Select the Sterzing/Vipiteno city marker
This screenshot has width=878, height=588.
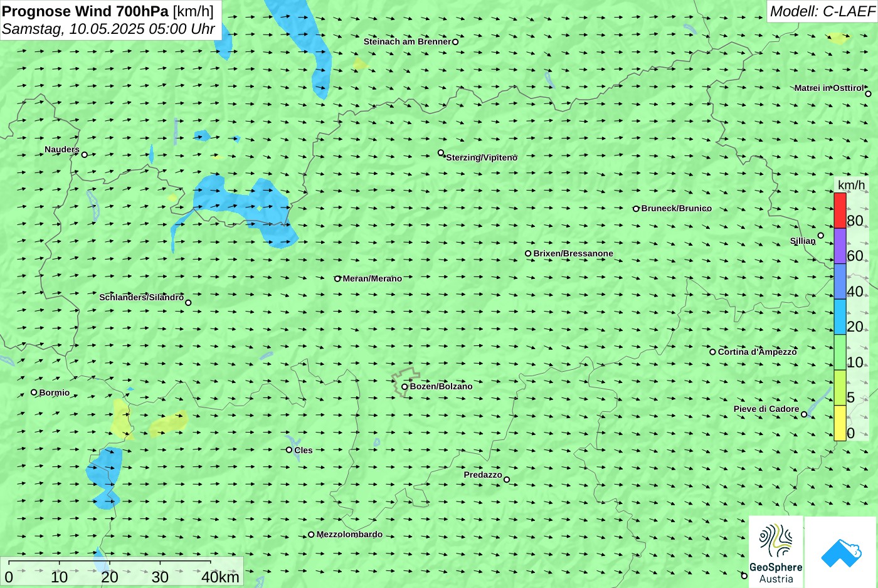[441, 153]
